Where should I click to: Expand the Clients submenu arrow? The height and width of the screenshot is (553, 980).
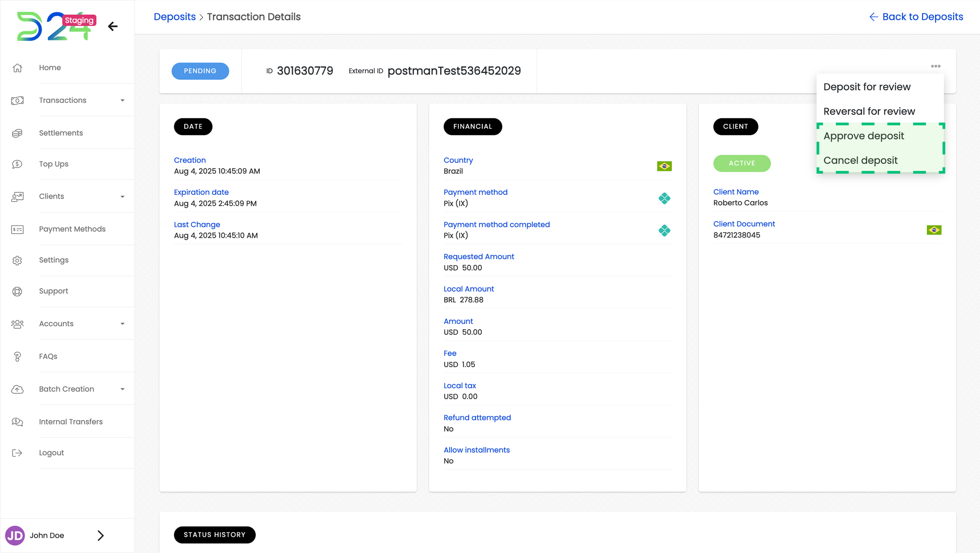click(x=122, y=197)
